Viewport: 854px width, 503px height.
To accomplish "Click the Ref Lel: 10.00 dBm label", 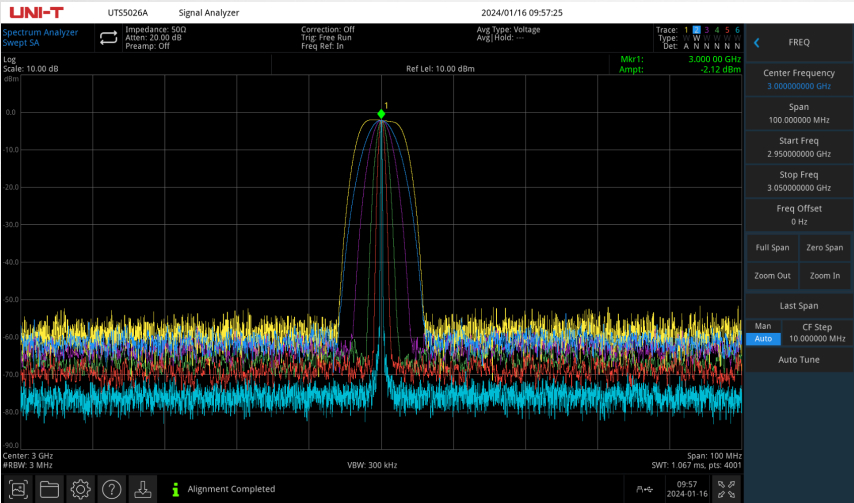I will (440, 69).
